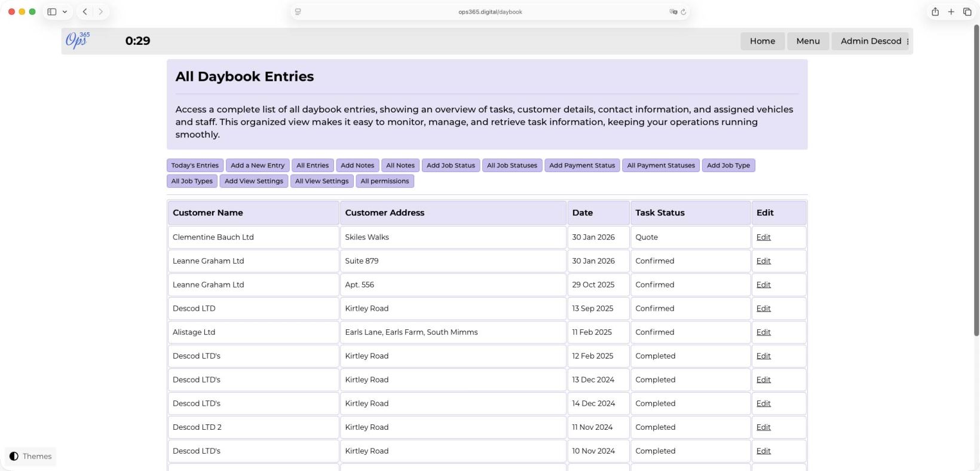This screenshot has height=471, width=980.
Task: Click the translate icon in the address bar
Action: (673, 12)
